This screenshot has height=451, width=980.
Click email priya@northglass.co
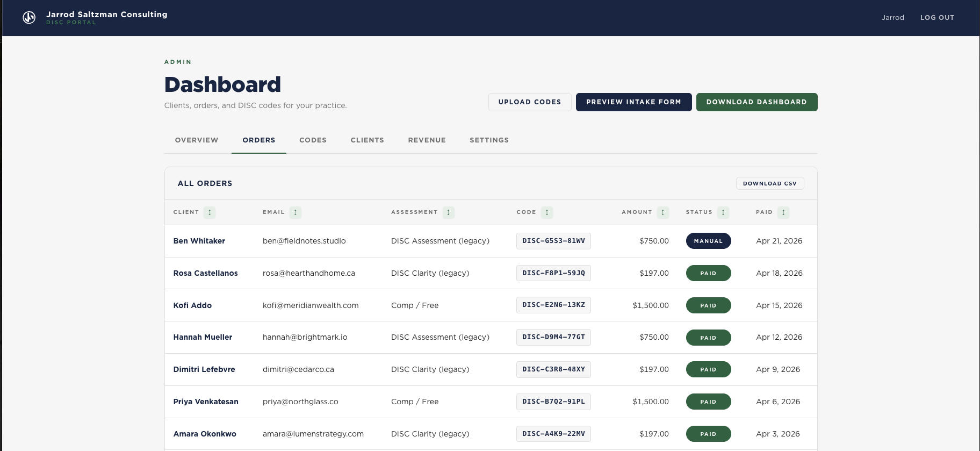point(300,402)
